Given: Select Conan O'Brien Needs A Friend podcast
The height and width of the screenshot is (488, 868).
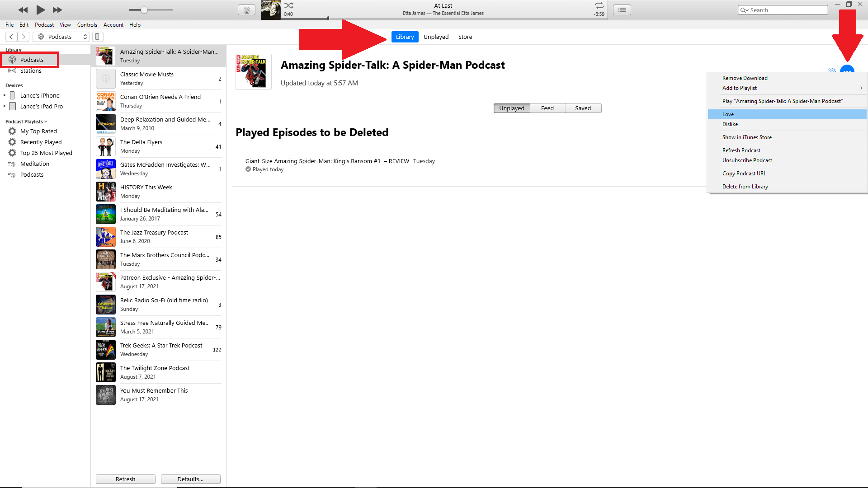Looking at the screenshot, I should coord(158,101).
